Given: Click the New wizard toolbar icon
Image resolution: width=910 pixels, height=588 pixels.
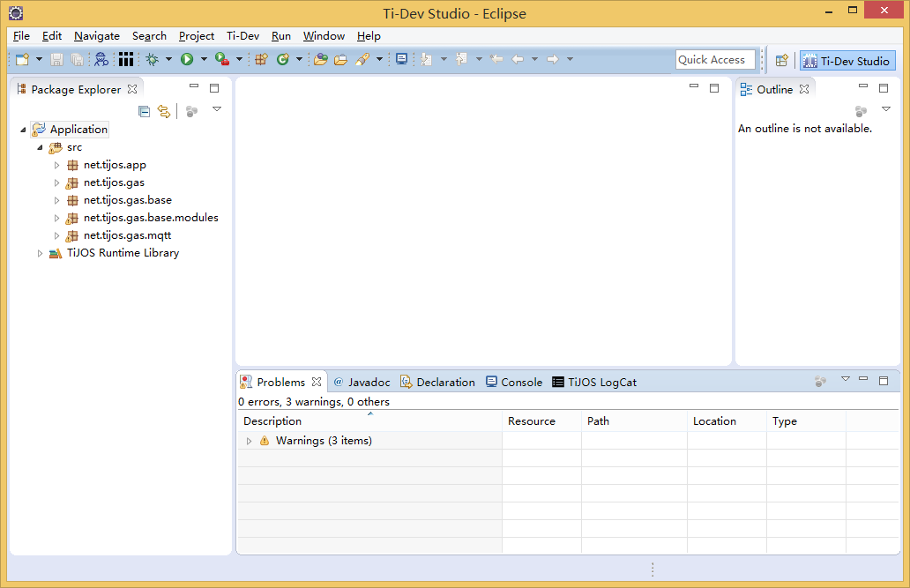Looking at the screenshot, I should 22,59.
